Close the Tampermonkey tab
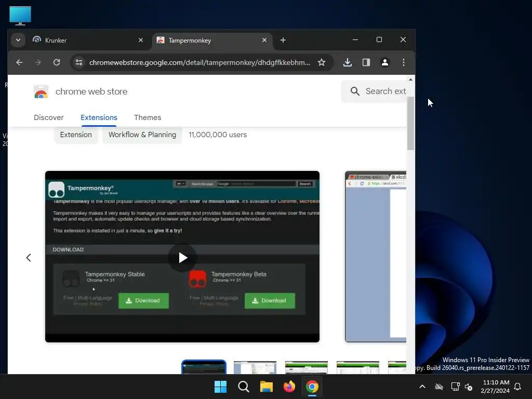Image resolution: width=532 pixels, height=399 pixels. pyautogui.click(x=264, y=40)
